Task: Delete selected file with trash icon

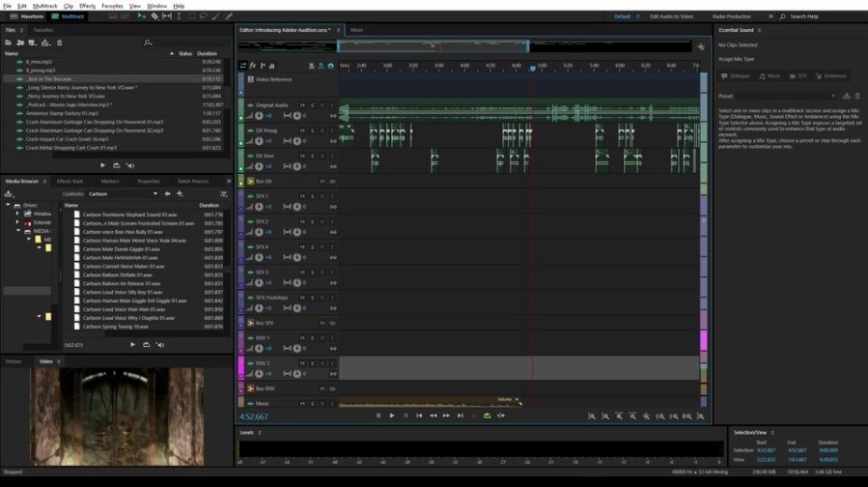Action: pos(59,43)
